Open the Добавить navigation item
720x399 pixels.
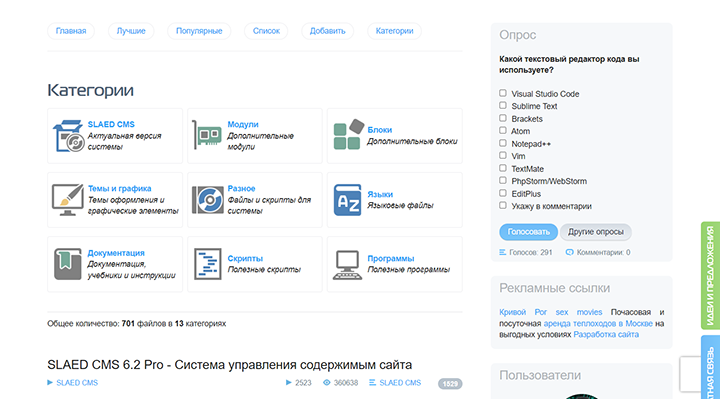pyautogui.click(x=327, y=31)
